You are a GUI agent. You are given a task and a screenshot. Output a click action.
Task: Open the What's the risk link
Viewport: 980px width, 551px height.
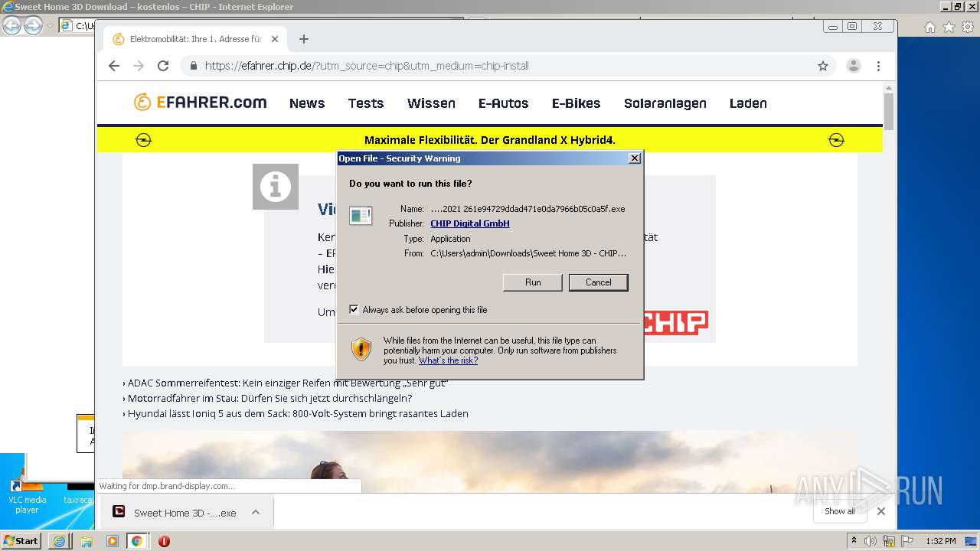[x=448, y=360]
